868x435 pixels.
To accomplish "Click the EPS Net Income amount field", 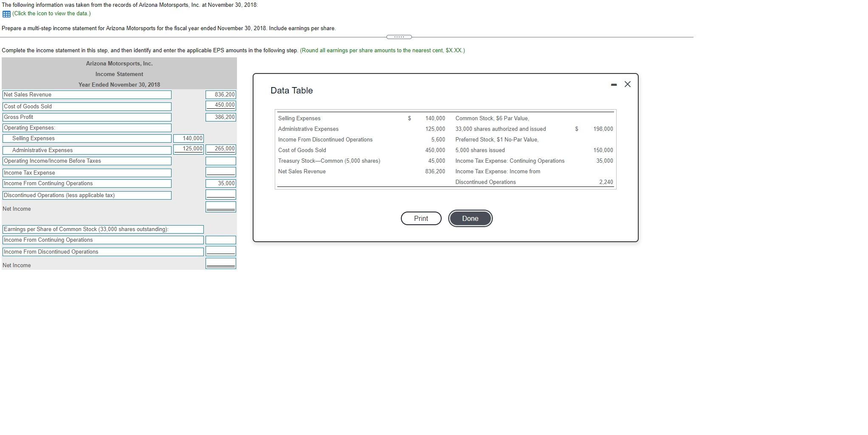I will pos(221,263).
